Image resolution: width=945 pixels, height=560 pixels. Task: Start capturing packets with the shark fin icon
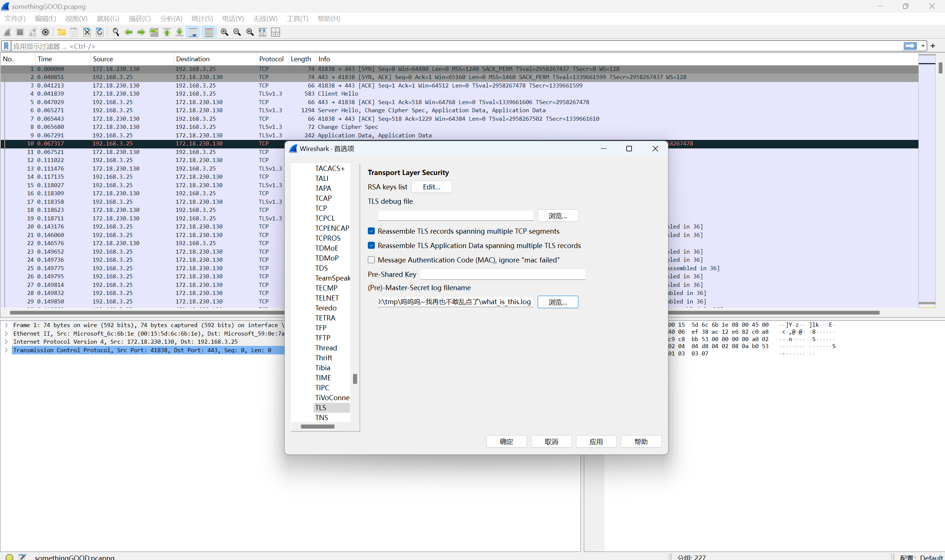click(7, 32)
